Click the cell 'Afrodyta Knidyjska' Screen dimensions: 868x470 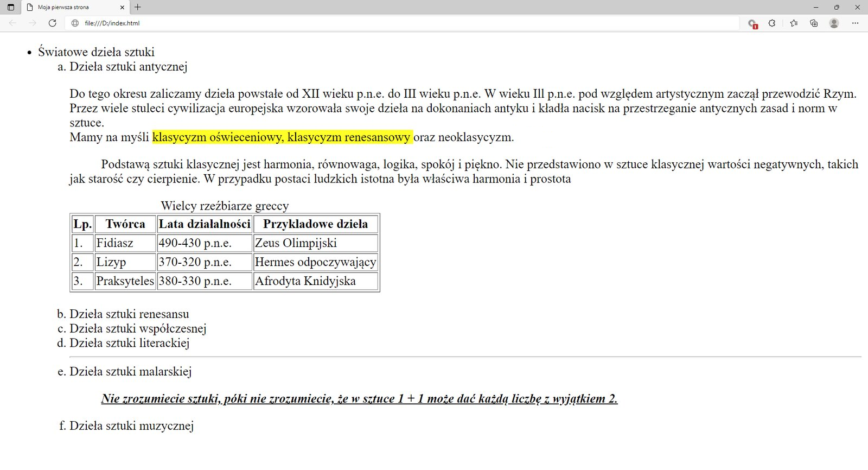coord(316,281)
